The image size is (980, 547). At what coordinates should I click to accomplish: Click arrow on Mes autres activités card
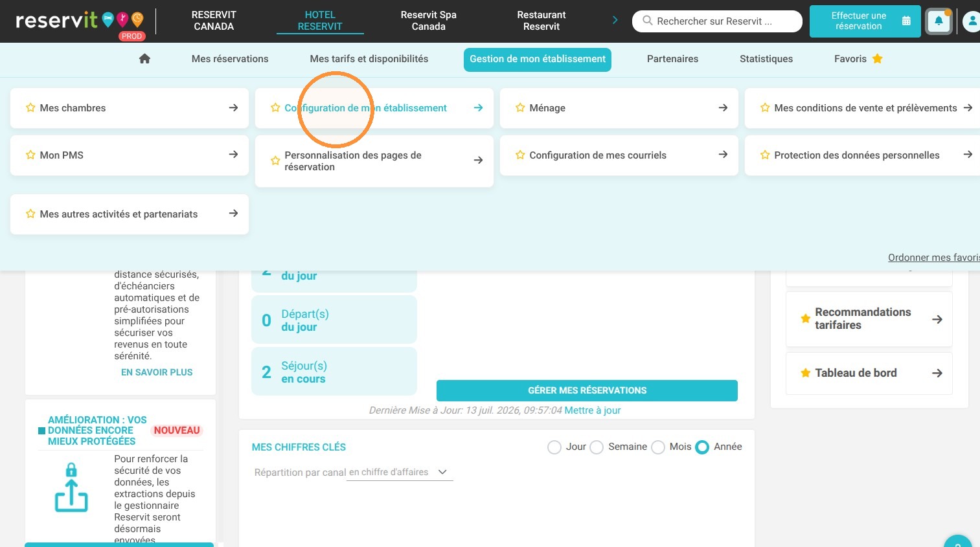pos(233,214)
